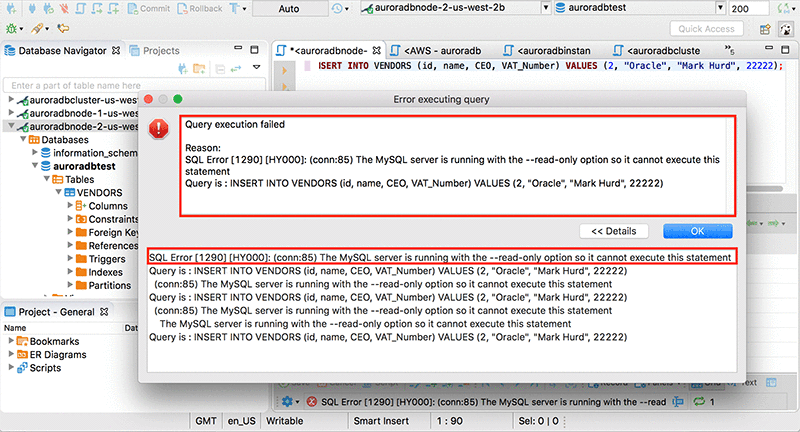Click the Details button in error dialog

coord(614,231)
